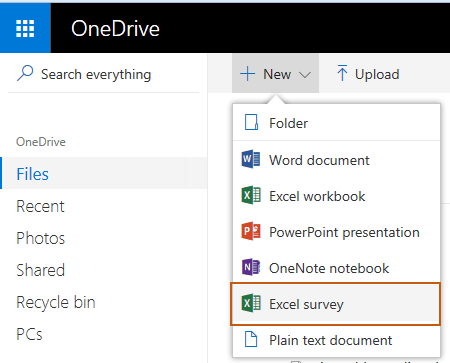
Task: Click the Plain text document icon
Action: [251, 339]
